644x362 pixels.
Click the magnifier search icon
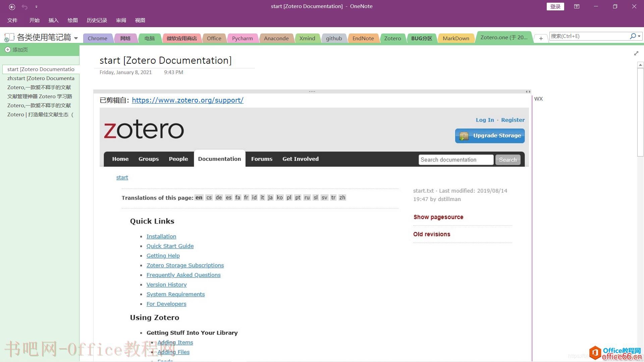coord(633,36)
